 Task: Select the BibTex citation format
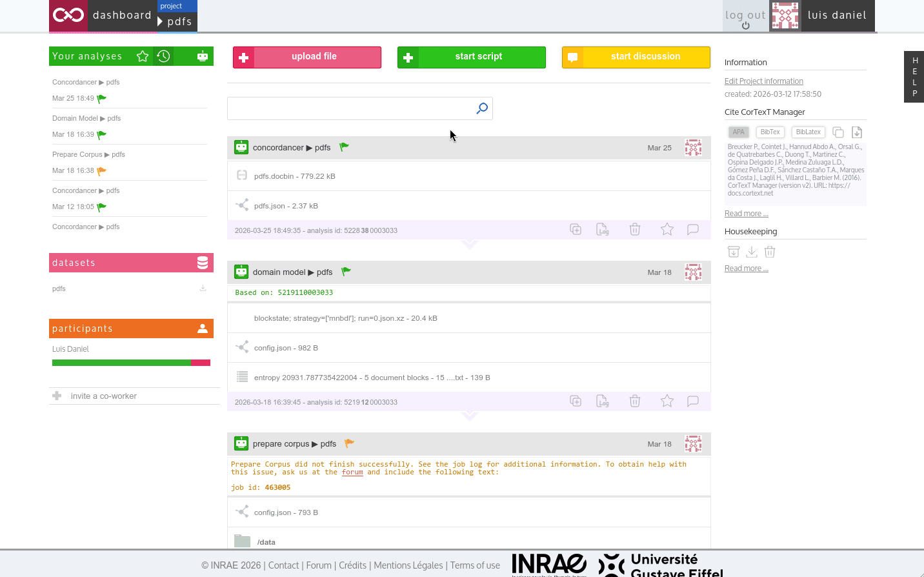click(x=770, y=132)
